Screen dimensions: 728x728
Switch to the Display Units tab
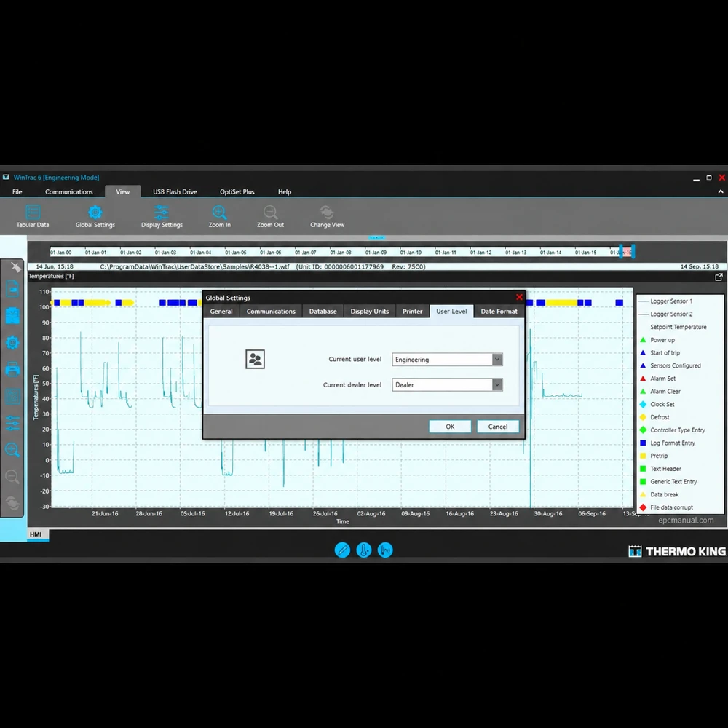pyautogui.click(x=370, y=311)
